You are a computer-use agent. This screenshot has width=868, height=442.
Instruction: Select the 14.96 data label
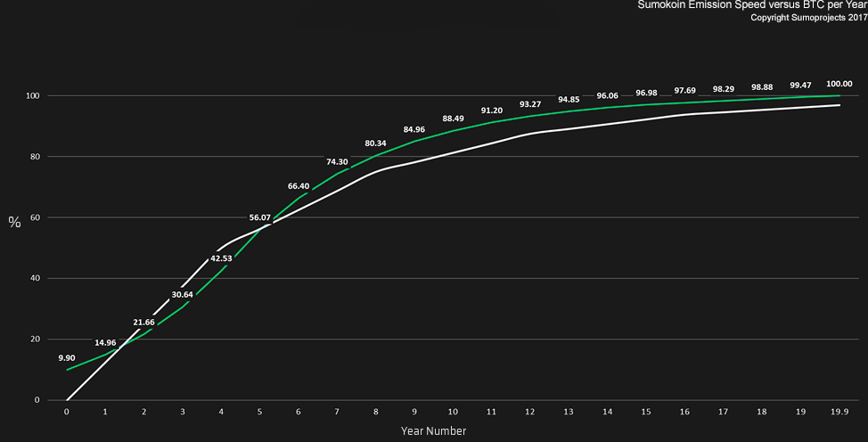[x=105, y=343]
